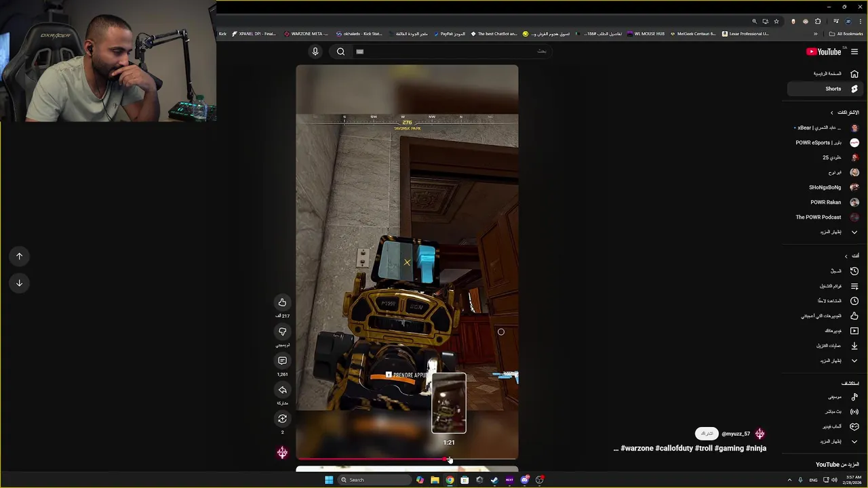
Task: Open the @myuzz_57 channel name link
Action: point(736,434)
